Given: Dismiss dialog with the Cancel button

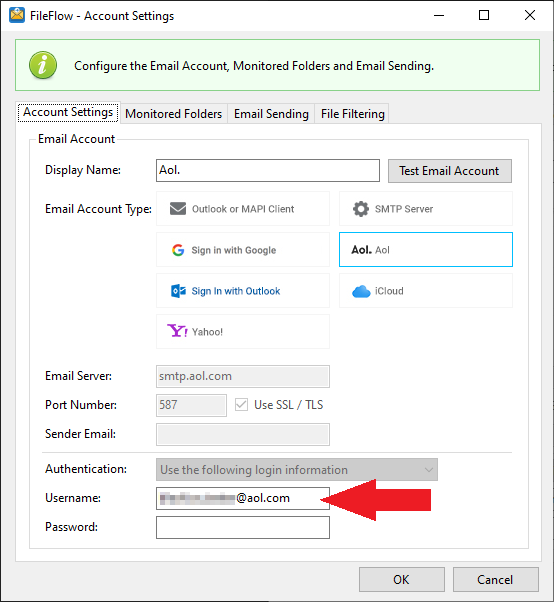Looking at the screenshot, I should (495, 579).
